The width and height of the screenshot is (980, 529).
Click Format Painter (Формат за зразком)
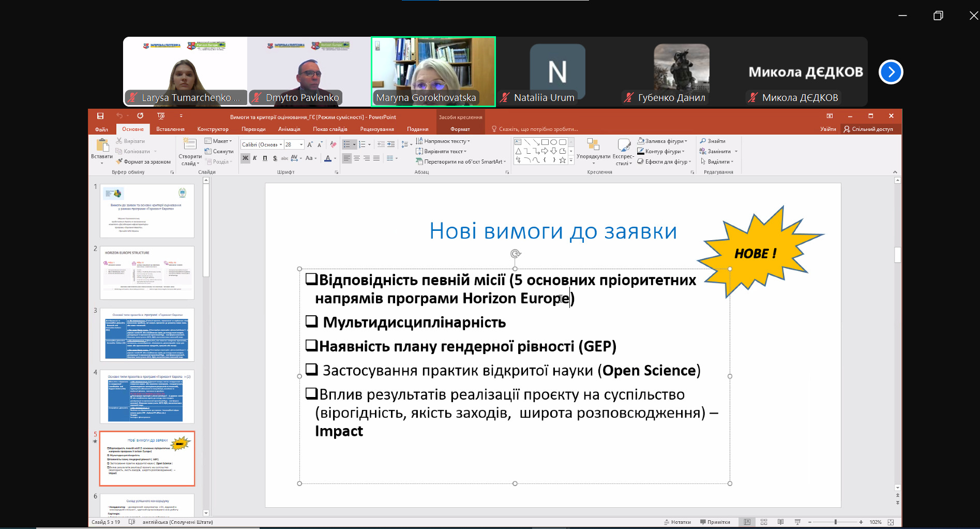pyautogui.click(x=143, y=161)
